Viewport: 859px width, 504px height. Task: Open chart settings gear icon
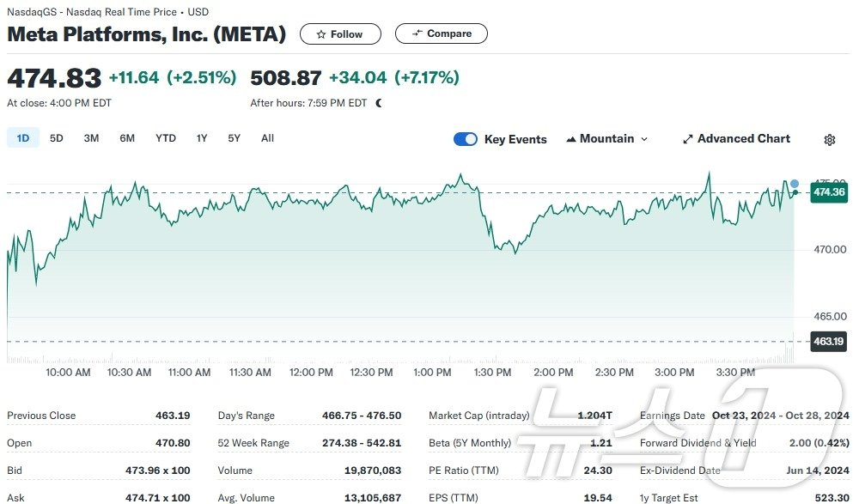[829, 140]
